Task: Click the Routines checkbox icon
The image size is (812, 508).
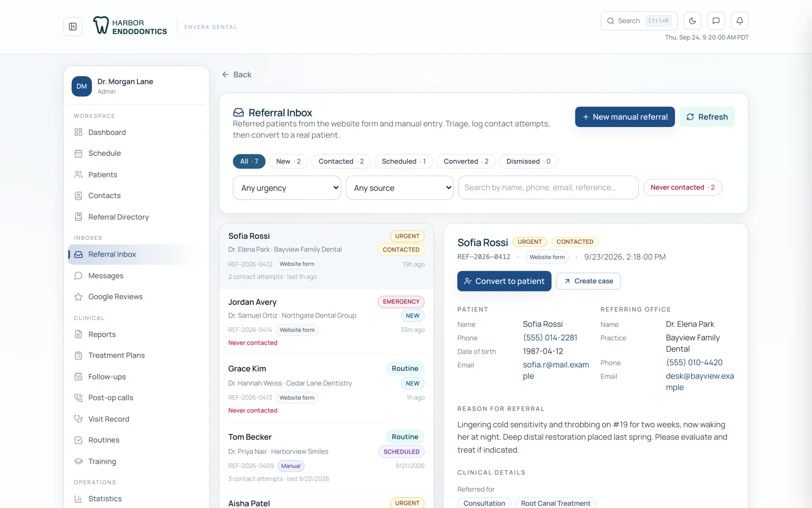Action: point(78,440)
